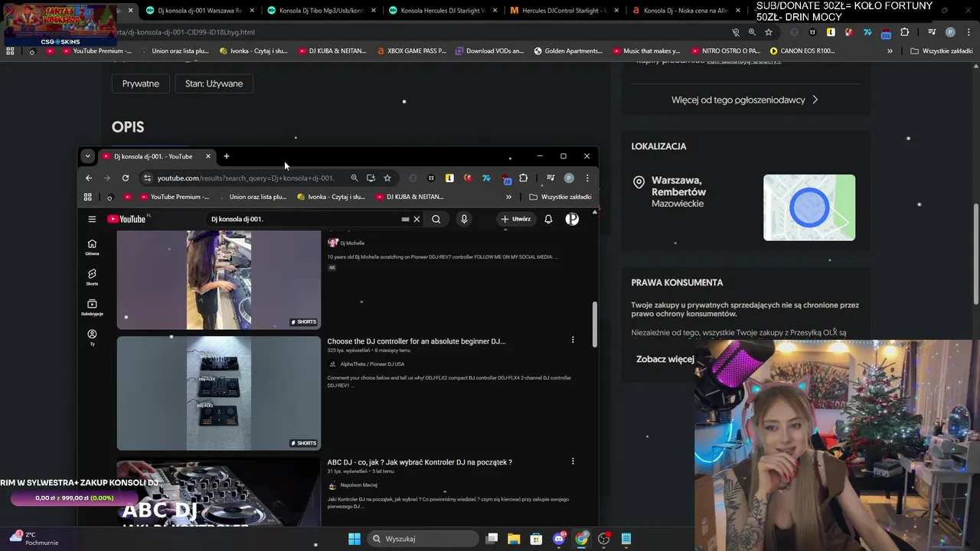Open 'Wszystkie zakładki' folder in back window

[942, 51]
